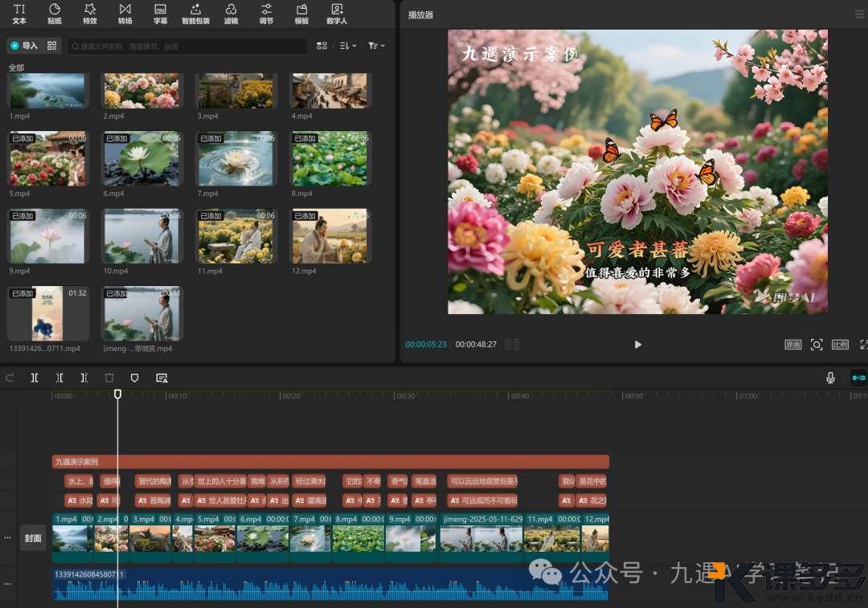Select the 7.mp4 thumbnail in media library
Image resolution: width=868 pixels, height=608 pixels.
(236, 158)
